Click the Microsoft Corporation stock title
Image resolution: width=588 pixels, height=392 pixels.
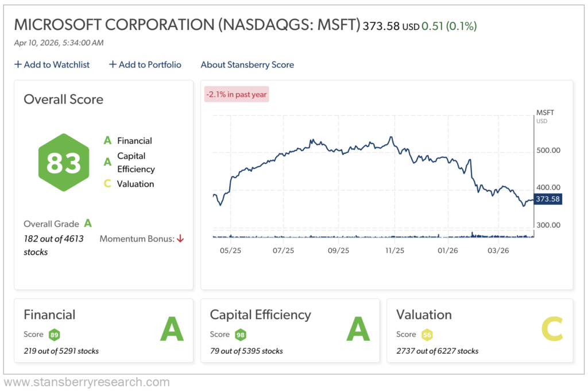click(187, 25)
